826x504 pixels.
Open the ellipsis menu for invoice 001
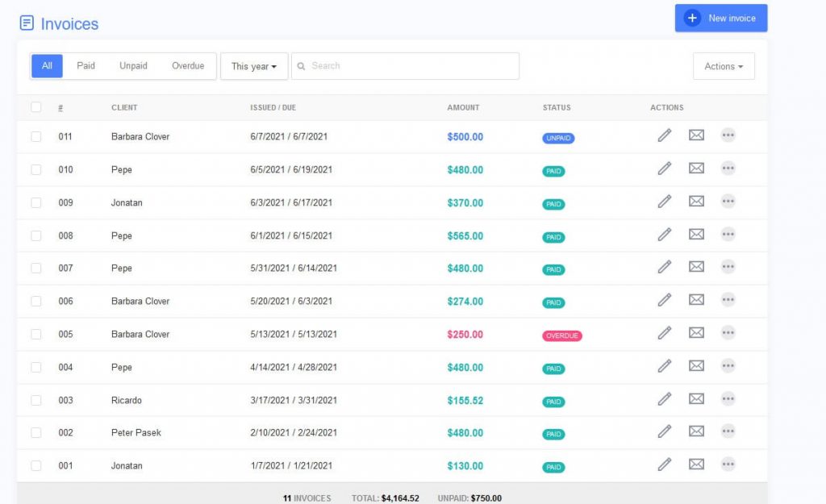pyautogui.click(x=728, y=464)
